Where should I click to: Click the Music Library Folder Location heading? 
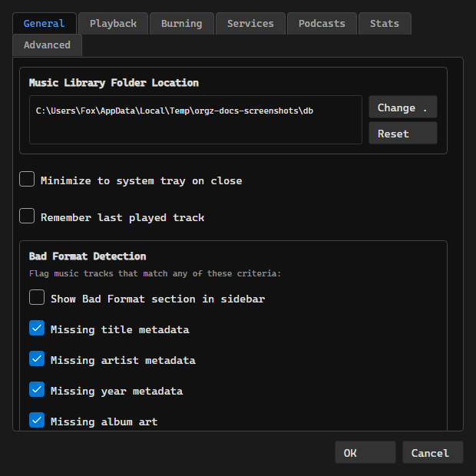[114, 83]
